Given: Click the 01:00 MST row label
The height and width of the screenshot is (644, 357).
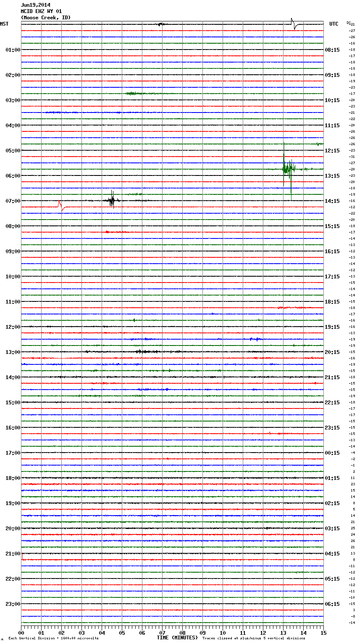Looking at the screenshot, I should tap(13, 50).
